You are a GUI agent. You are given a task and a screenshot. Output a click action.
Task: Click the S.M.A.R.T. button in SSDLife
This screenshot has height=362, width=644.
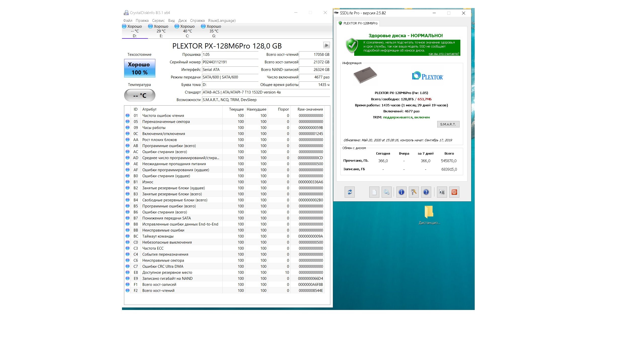coord(448,124)
